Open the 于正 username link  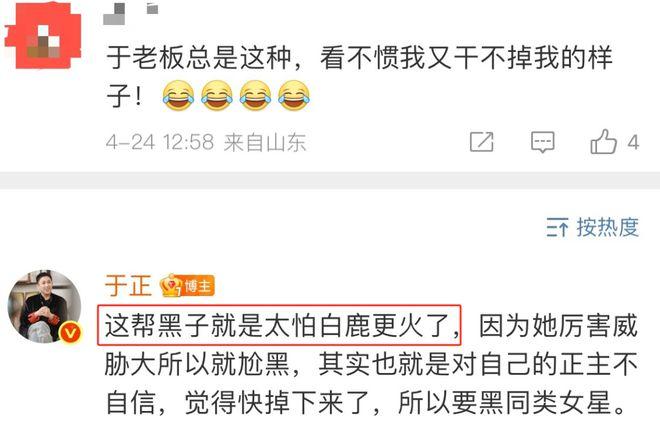coord(128,285)
